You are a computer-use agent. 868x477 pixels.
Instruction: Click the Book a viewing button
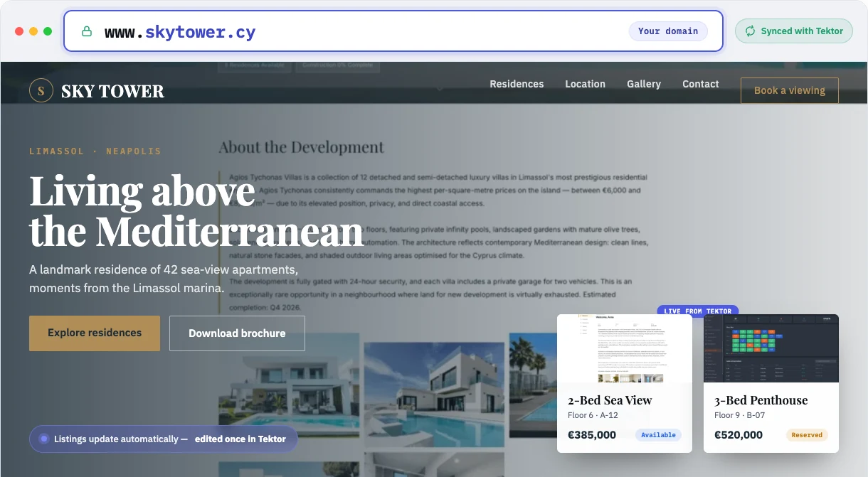[790, 90]
